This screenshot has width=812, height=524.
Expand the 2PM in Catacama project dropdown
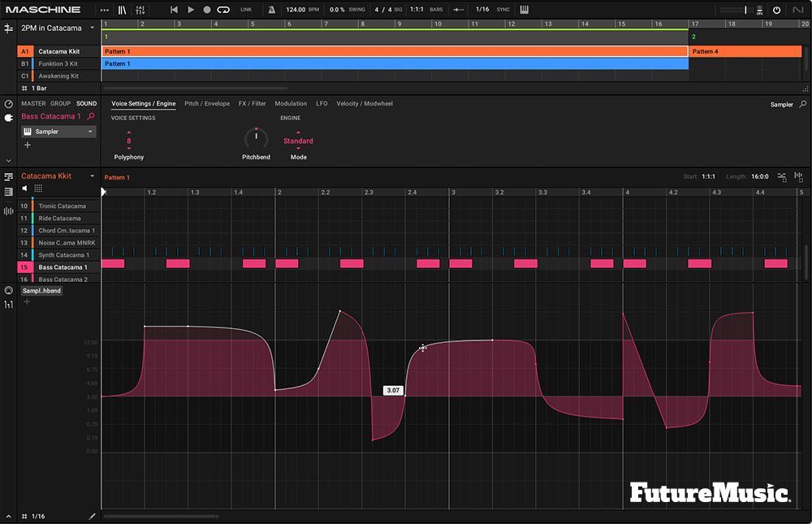point(93,27)
